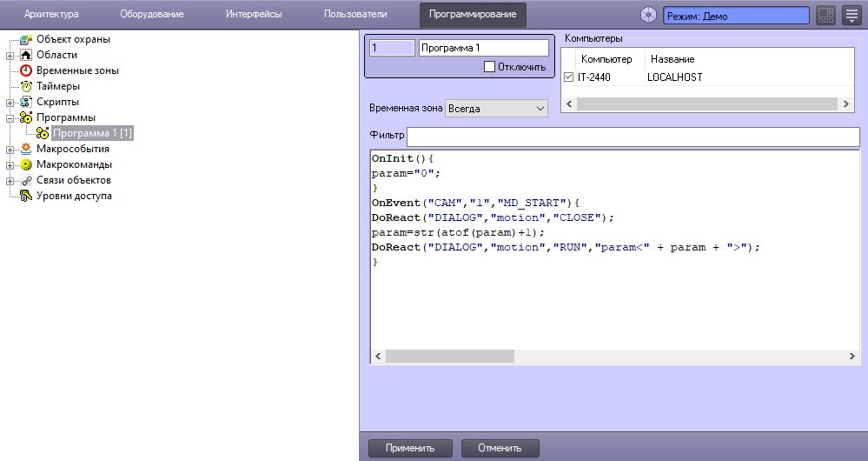The image size is (868, 461).
Task: Expand the Области tree node
Action: (10, 55)
